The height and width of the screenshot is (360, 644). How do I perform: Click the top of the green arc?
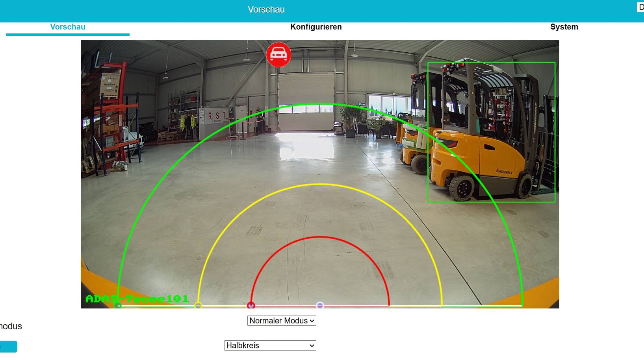coord(320,104)
